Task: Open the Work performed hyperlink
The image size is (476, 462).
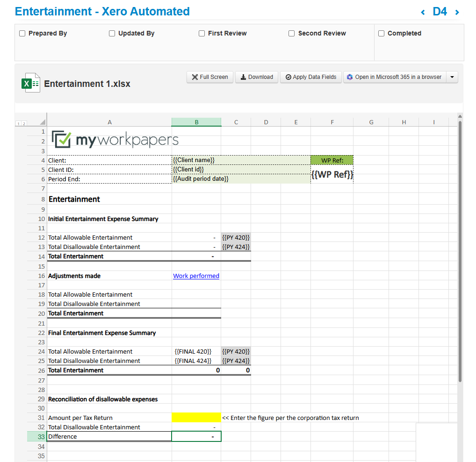Action: (x=196, y=276)
